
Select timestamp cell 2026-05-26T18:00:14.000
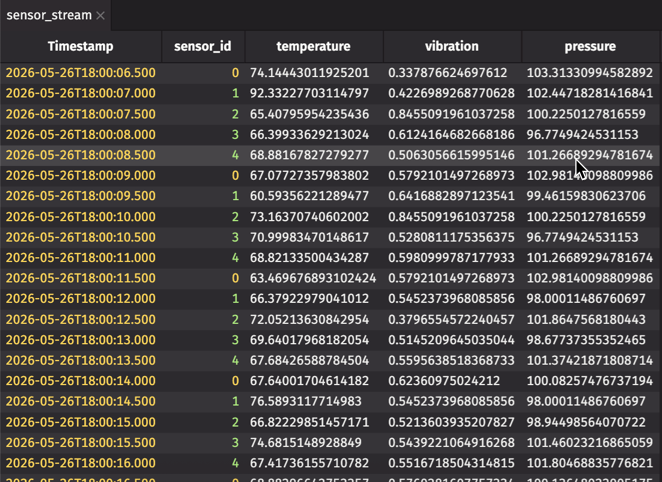81,381
